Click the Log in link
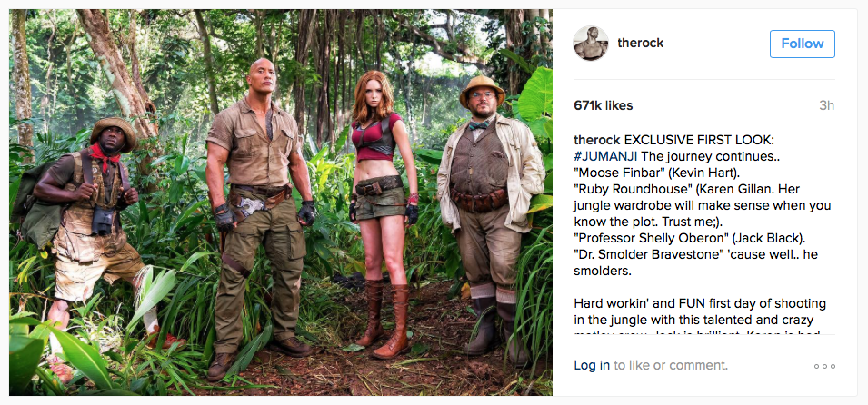Screen dimensions: 868x405 click(592, 365)
